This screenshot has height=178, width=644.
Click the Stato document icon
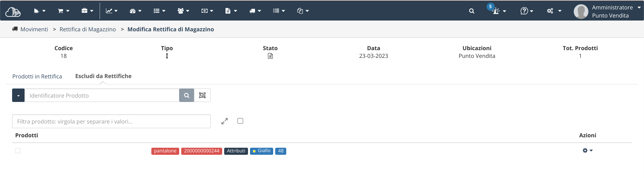[x=270, y=56]
